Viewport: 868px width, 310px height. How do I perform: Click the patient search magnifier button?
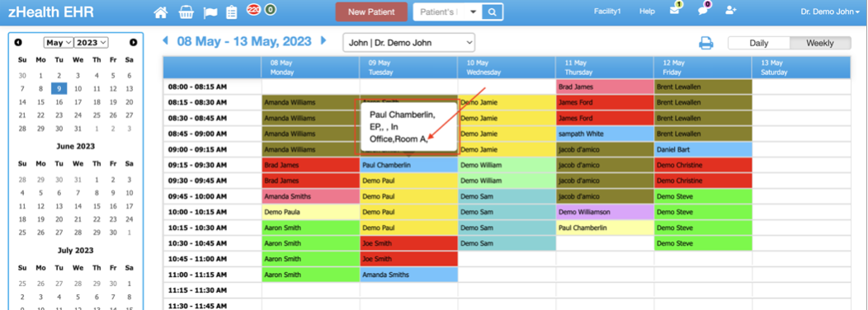click(x=492, y=12)
